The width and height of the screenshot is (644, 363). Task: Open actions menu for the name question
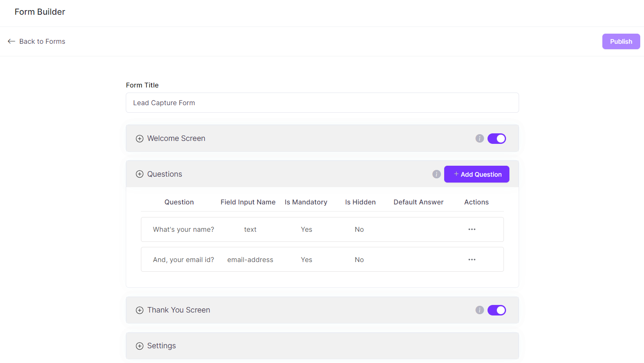tap(472, 229)
